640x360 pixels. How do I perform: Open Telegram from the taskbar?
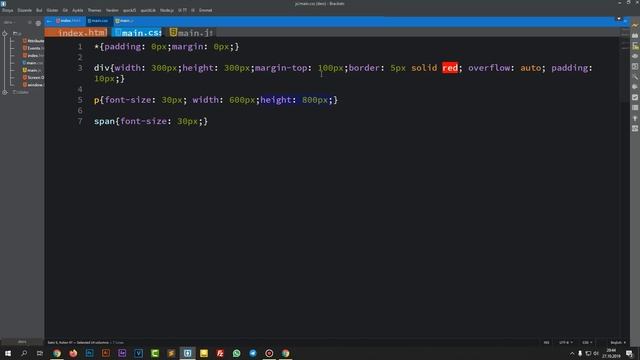coord(253,353)
